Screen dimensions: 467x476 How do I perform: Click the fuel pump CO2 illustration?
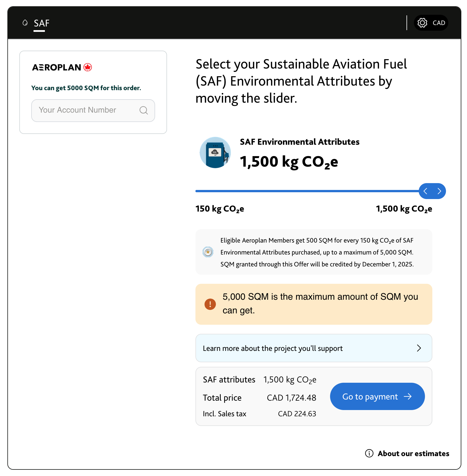pyautogui.click(x=215, y=153)
